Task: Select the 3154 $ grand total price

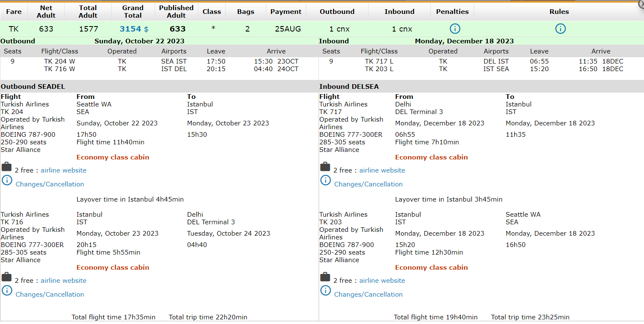Action: [134, 29]
